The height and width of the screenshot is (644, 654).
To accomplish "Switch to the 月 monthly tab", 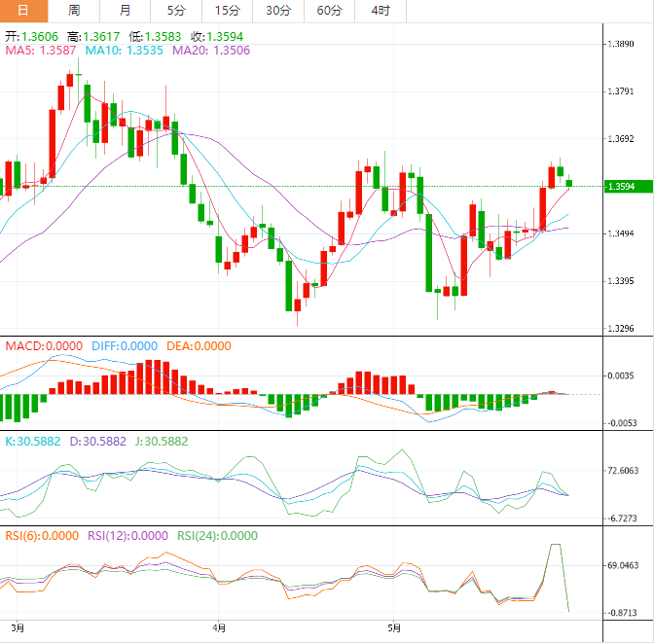I will [125, 11].
